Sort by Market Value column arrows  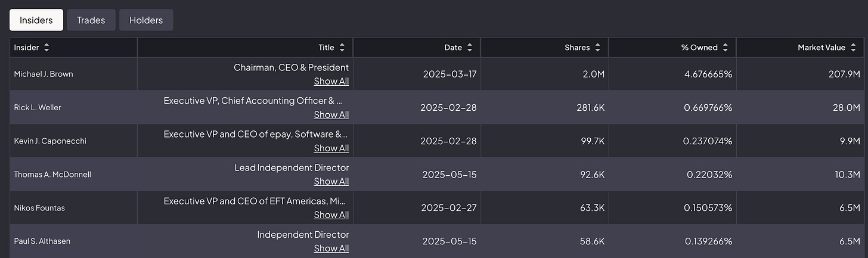point(853,48)
